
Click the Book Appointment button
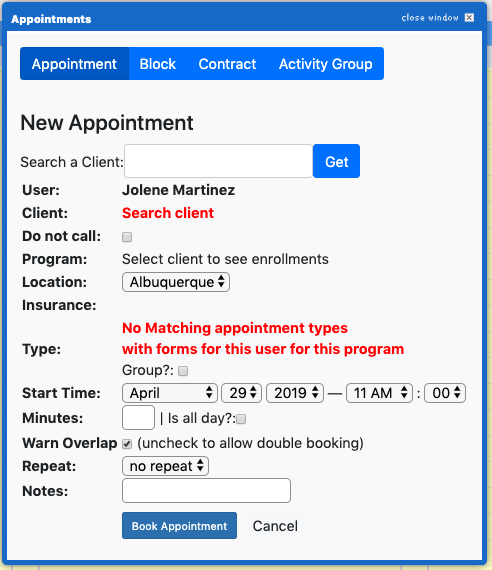point(179,526)
